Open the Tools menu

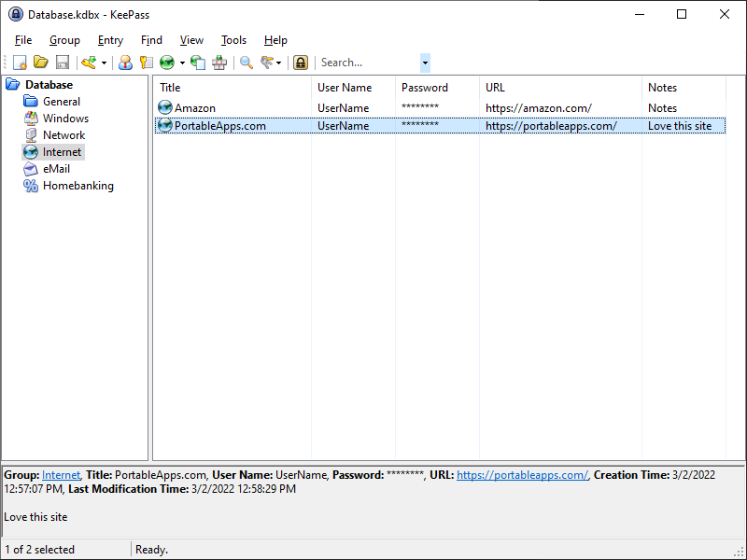233,40
